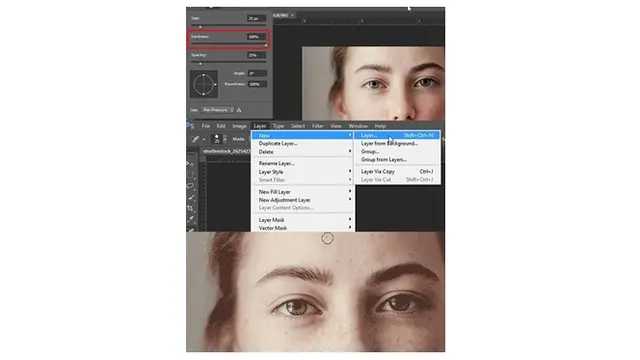The width and height of the screenshot is (640, 360).
Task: Click the Hardness percentage field
Action: (x=257, y=37)
